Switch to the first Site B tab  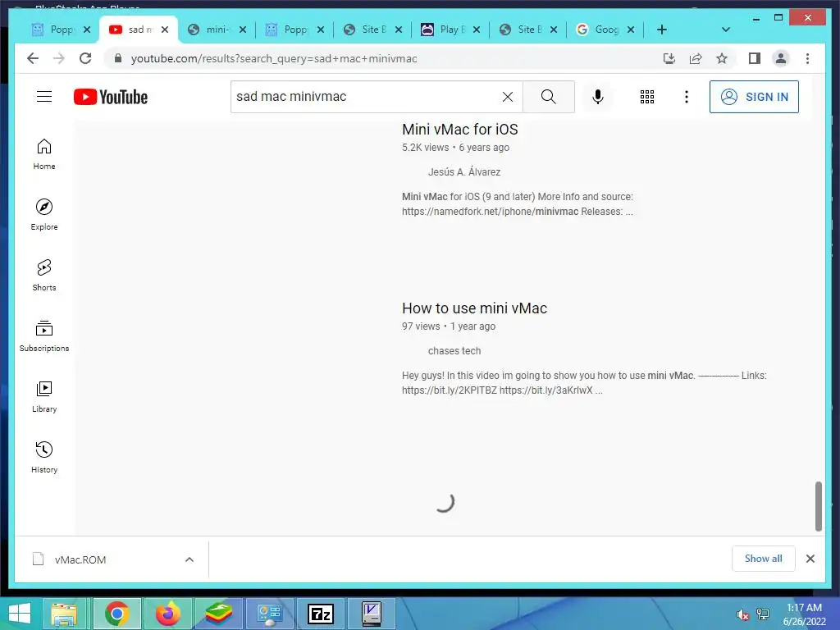point(367,30)
